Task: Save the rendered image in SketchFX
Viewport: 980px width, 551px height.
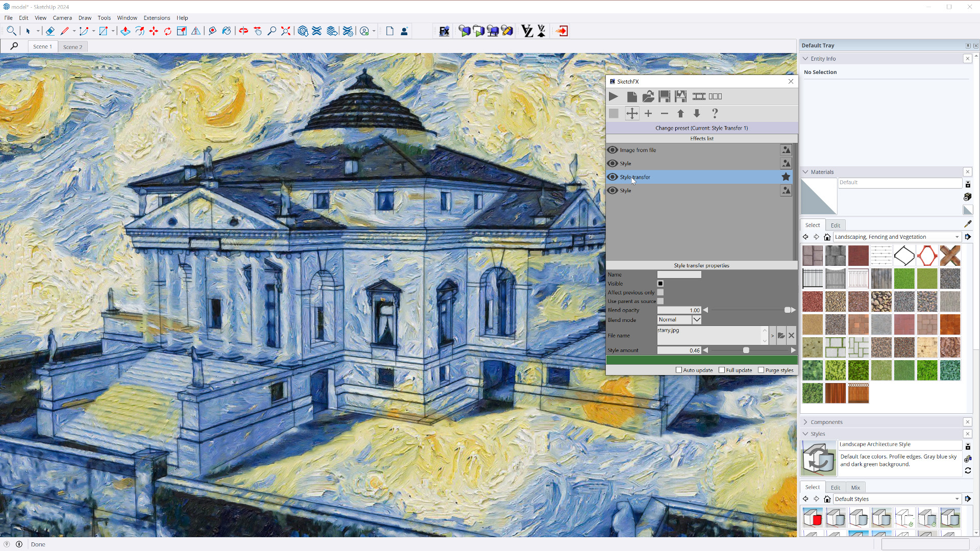Action: pyautogui.click(x=680, y=96)
